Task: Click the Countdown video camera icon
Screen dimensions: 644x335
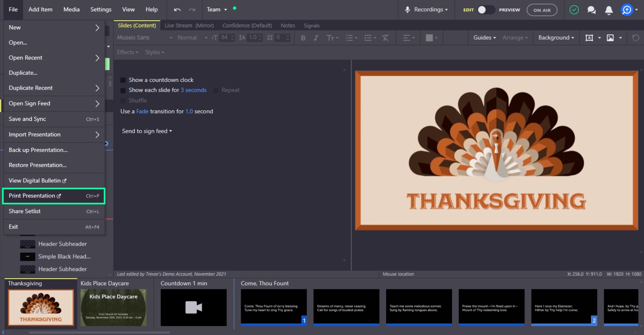Action: point(194,307)
